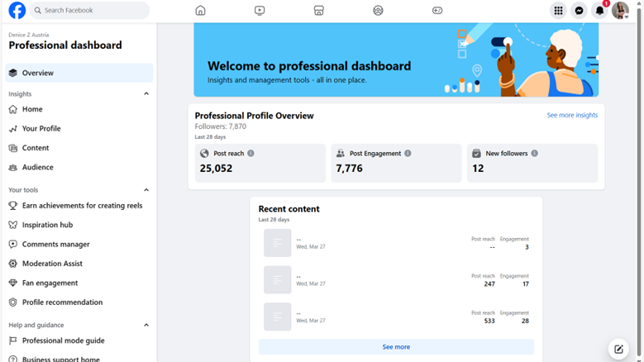Screen dimensions: 644x362
Task: Click the Facebook logo icon
Action: 17,10
